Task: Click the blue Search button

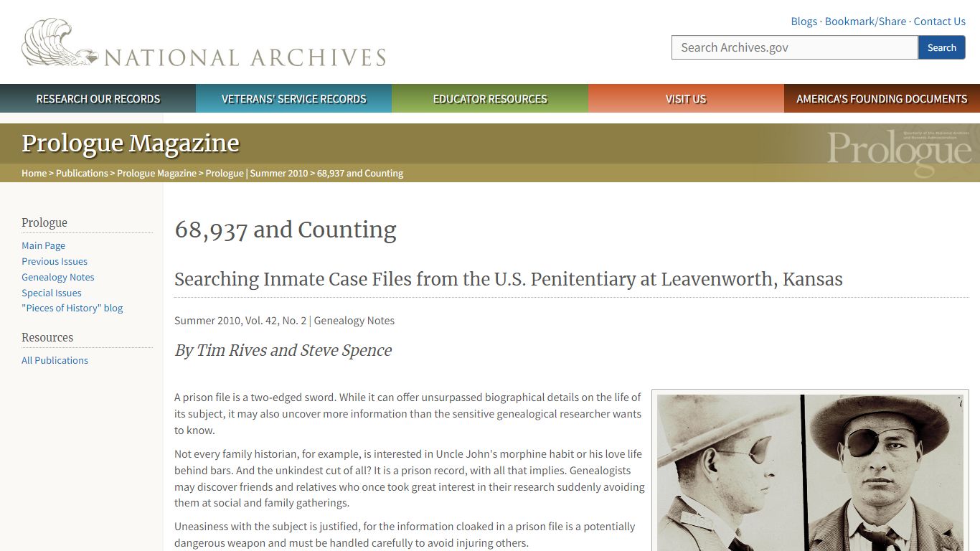Action: click(941, 47)
